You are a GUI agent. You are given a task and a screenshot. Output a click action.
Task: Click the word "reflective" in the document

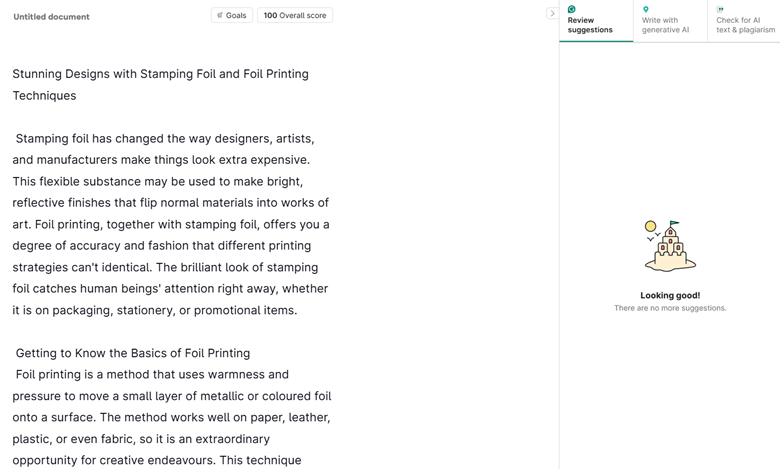(x=43, y=203)
